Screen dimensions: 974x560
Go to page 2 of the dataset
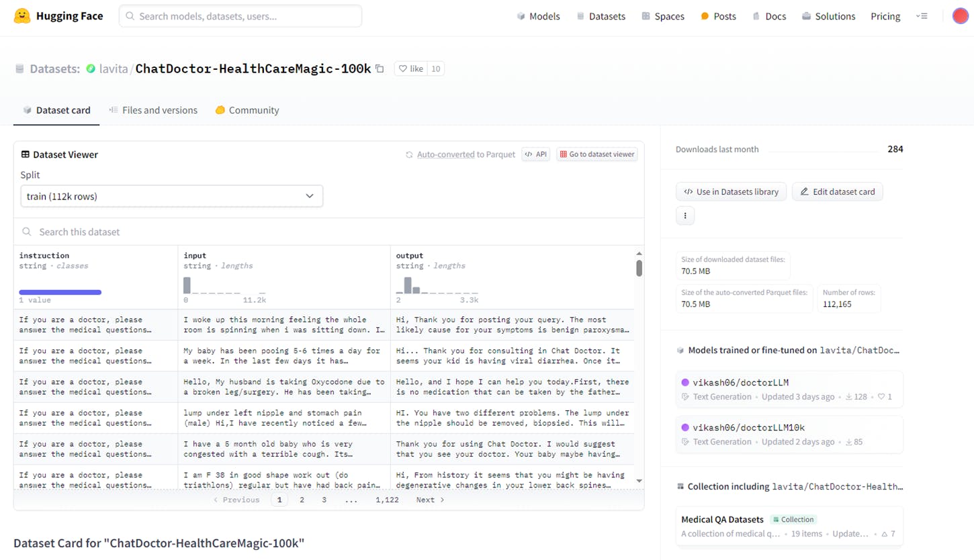[x=302, y=500]
